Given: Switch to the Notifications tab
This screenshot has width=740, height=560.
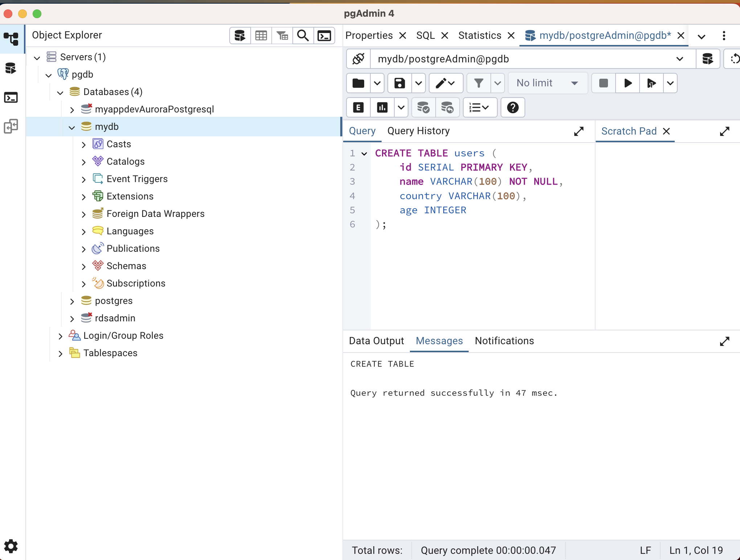Looking at the screenshot, I should (504, 341).
